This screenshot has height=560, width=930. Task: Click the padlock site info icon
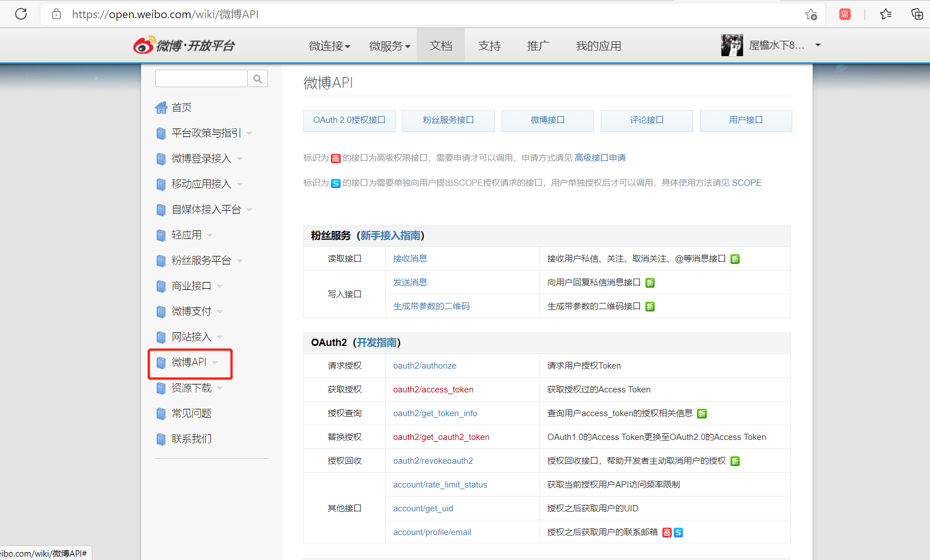point(56,14)
